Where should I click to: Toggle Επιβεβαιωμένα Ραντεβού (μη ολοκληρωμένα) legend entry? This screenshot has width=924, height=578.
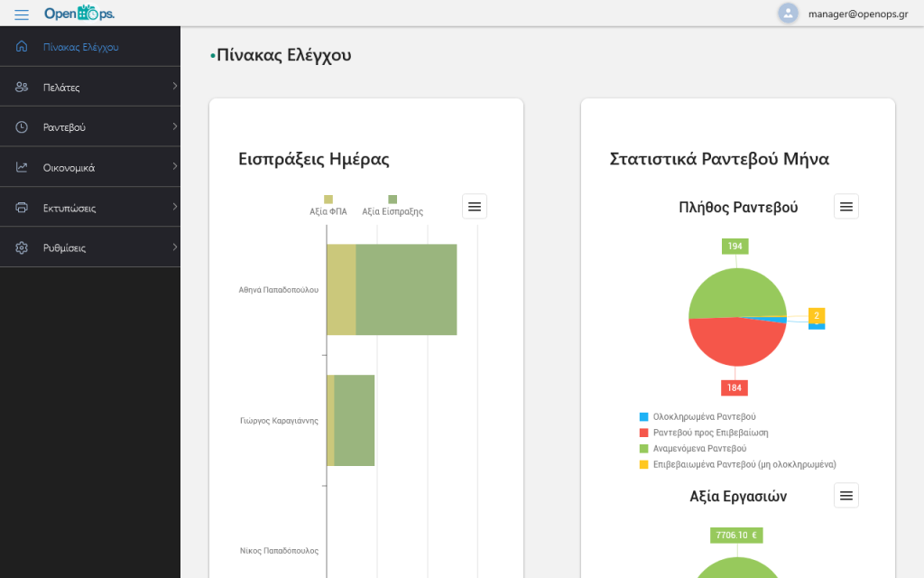tap(738, 465)
